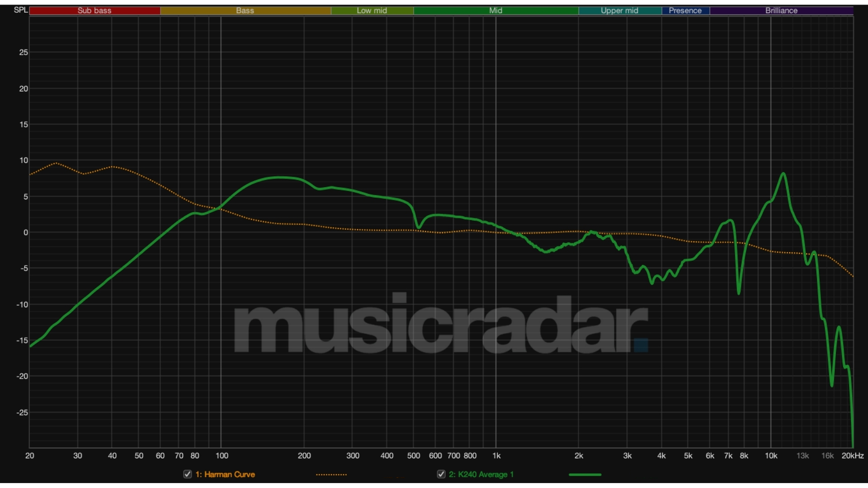
Task: Select the Sub bass band header
Action: coord(94,10)
